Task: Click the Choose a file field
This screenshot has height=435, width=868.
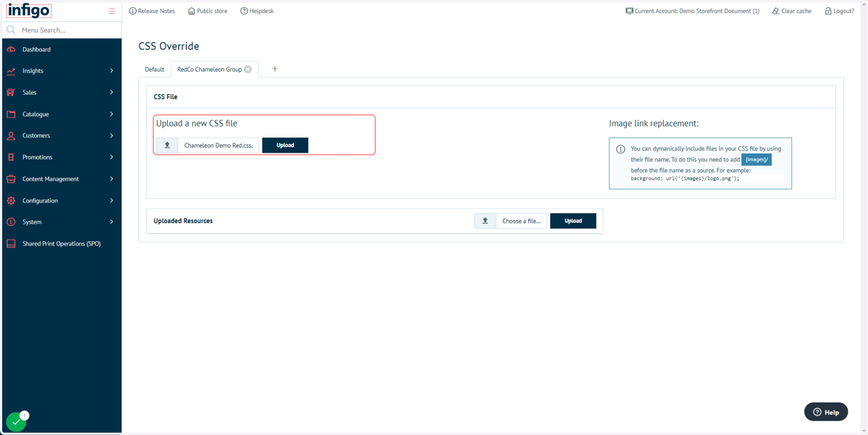Action: coord(522,221)
